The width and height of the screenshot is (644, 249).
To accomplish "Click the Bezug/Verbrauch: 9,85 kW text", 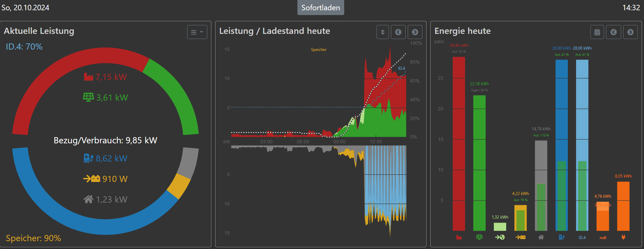I will pyautogui.click(x=106, y=141).
